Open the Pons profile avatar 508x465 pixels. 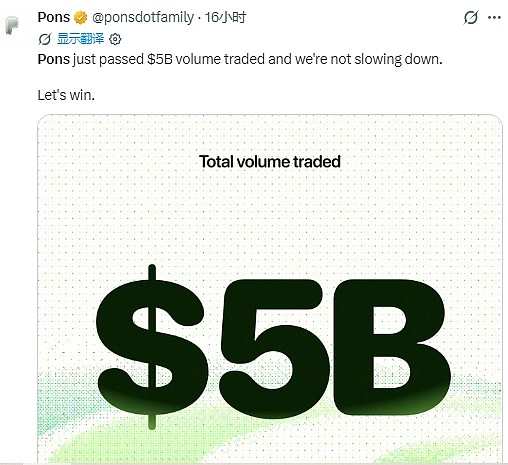[x=13, y=26]
